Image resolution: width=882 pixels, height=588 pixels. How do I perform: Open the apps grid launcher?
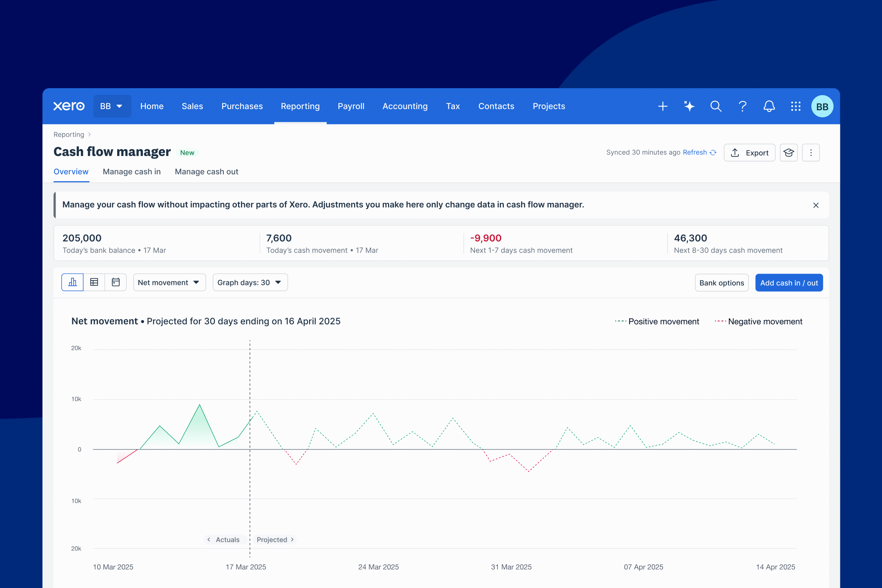tap(795, 107)
